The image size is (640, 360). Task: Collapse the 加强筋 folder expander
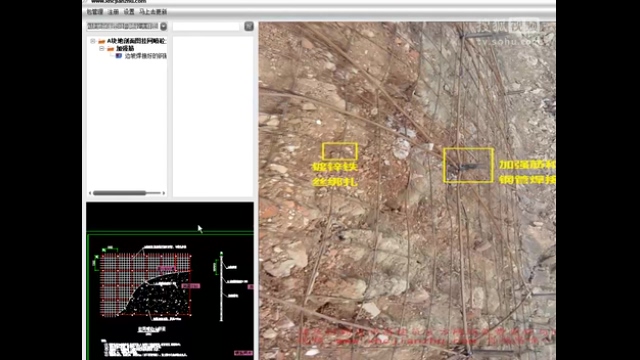[x=102, y=49]
